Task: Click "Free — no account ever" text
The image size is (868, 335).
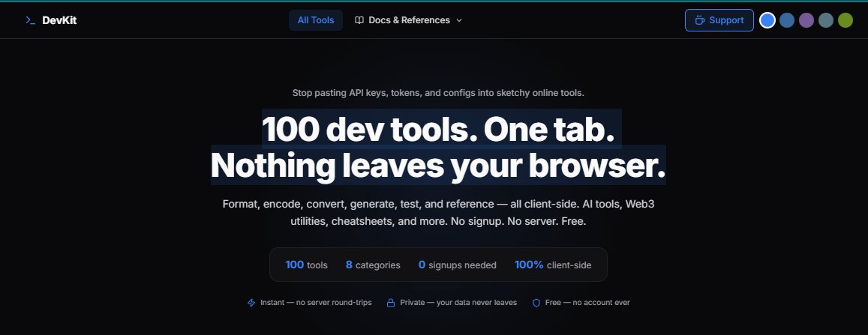Action: tap(587, 303)
